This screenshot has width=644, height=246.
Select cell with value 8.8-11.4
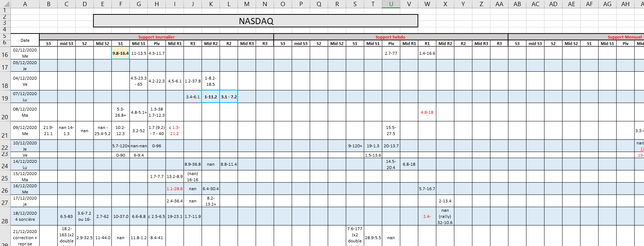229,164
